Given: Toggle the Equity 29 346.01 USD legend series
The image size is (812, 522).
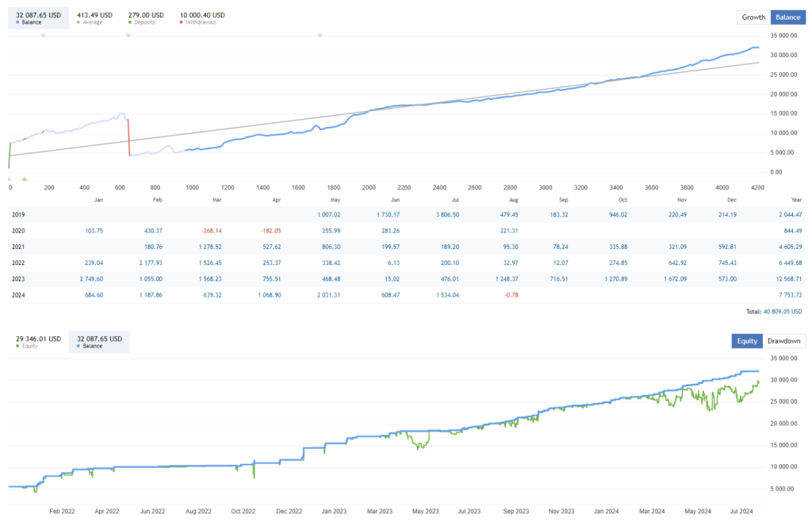Looking at the screenshot, I should click(x=38, y=342).
